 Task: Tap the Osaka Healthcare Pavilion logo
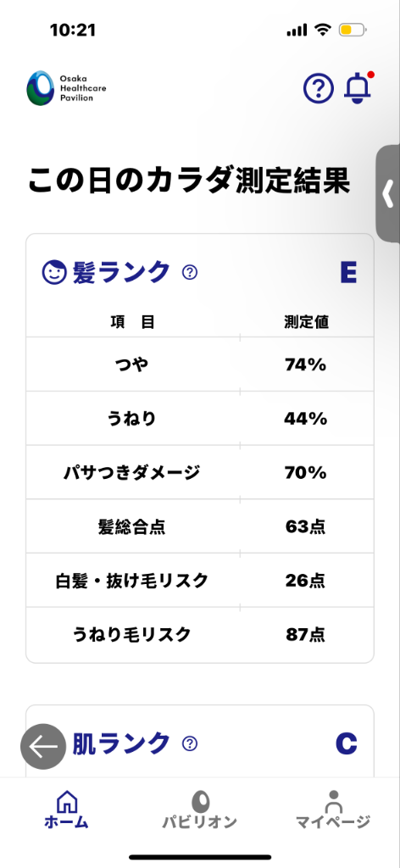(66, 88)
